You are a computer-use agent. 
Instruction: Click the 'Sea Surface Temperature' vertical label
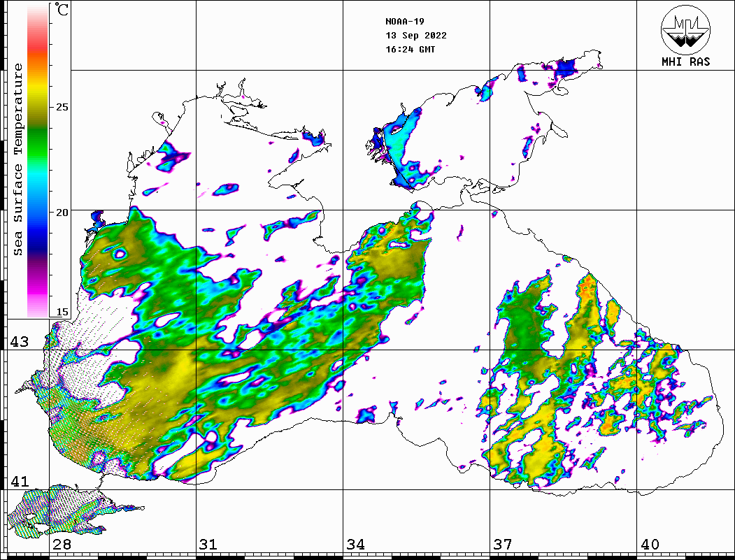(17, 160)
